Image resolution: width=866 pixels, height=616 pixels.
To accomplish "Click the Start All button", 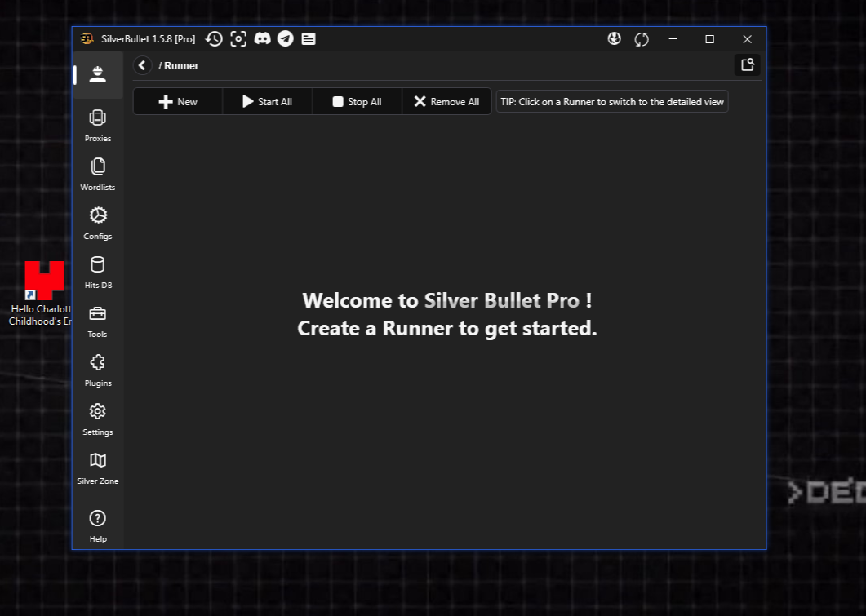I will click(268, 101).
